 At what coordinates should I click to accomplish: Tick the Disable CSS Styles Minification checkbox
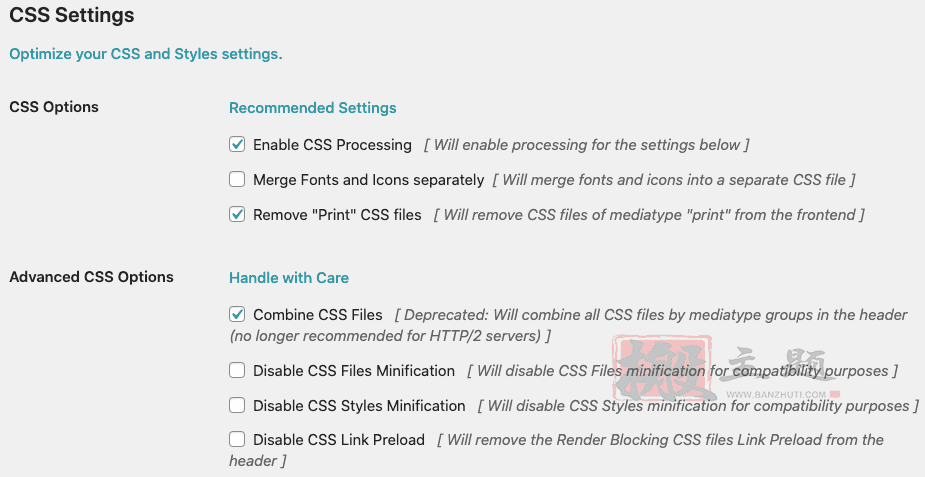(x=237, y=405)
